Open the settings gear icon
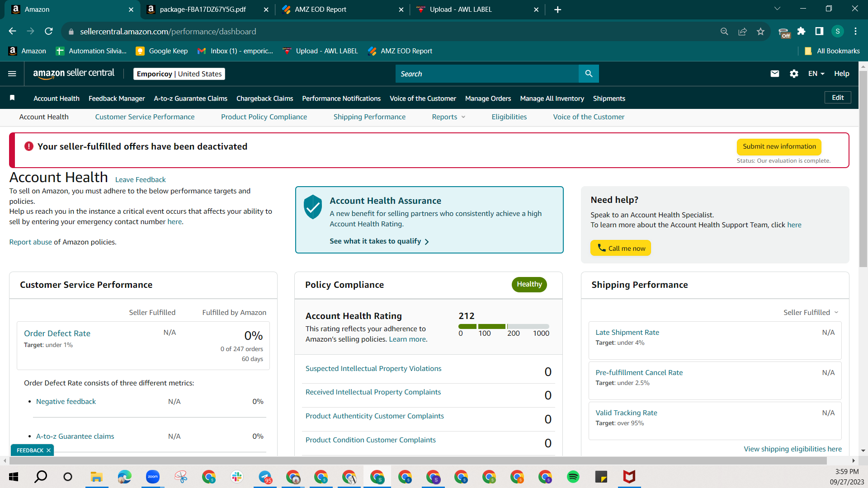This screenshot has height=488, width=868. 794,74
